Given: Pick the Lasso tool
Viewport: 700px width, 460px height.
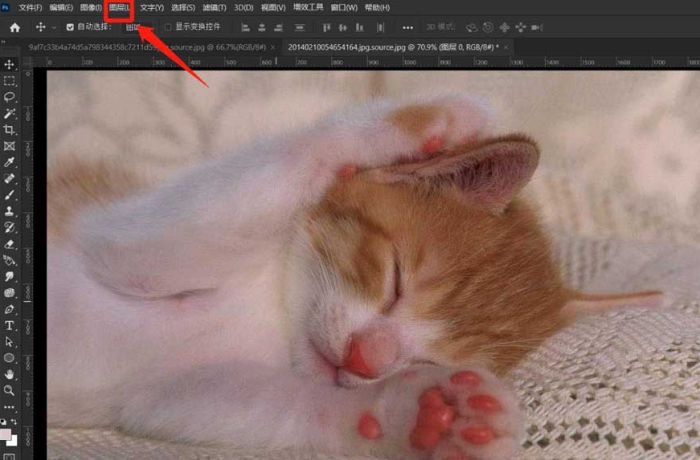Looking at the screenshot, I should click(x=9, y=97).
